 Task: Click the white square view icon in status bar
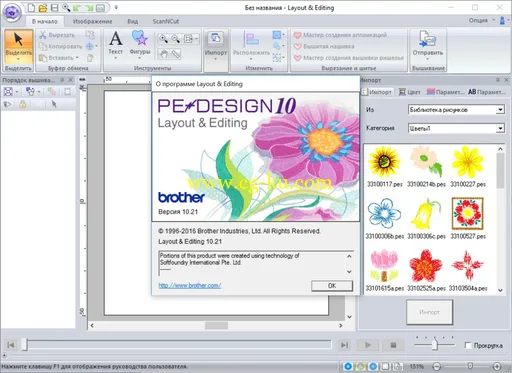tap(385, 366)
